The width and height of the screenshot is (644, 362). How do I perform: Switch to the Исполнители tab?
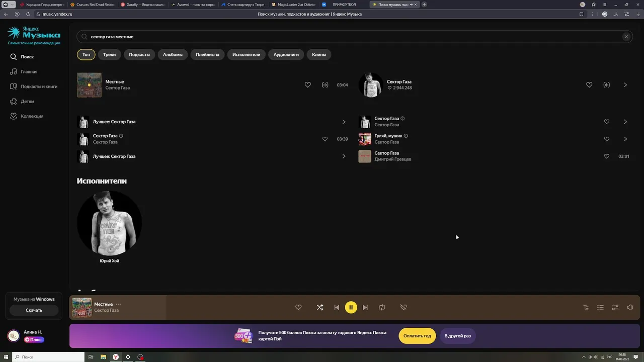pyautogui.click(x=246, y=54)
